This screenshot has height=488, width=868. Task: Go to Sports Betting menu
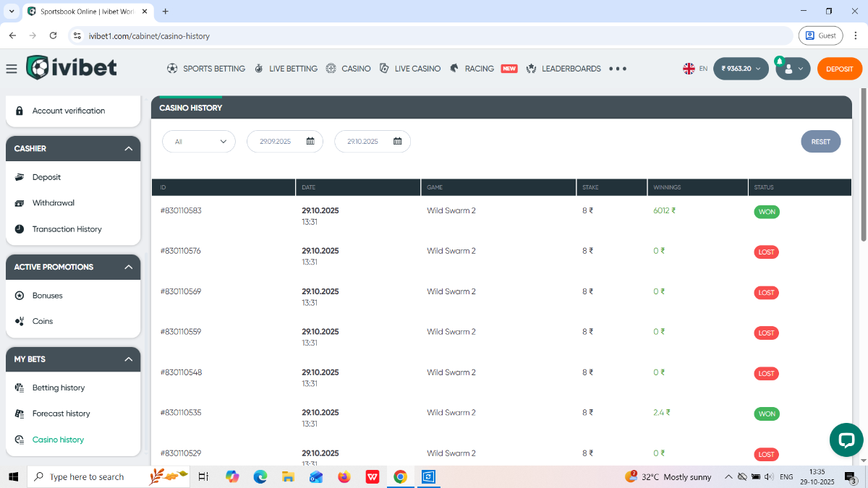[206, 69]
